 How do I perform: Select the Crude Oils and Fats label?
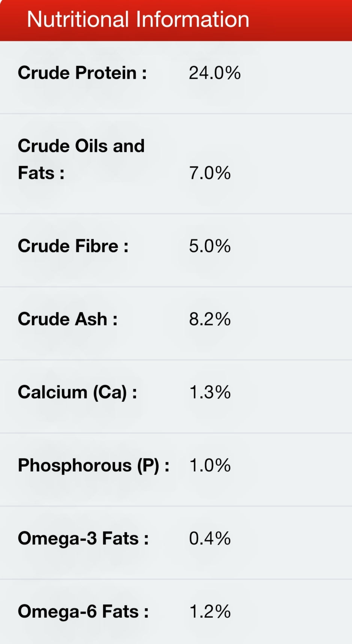point(81,159)
